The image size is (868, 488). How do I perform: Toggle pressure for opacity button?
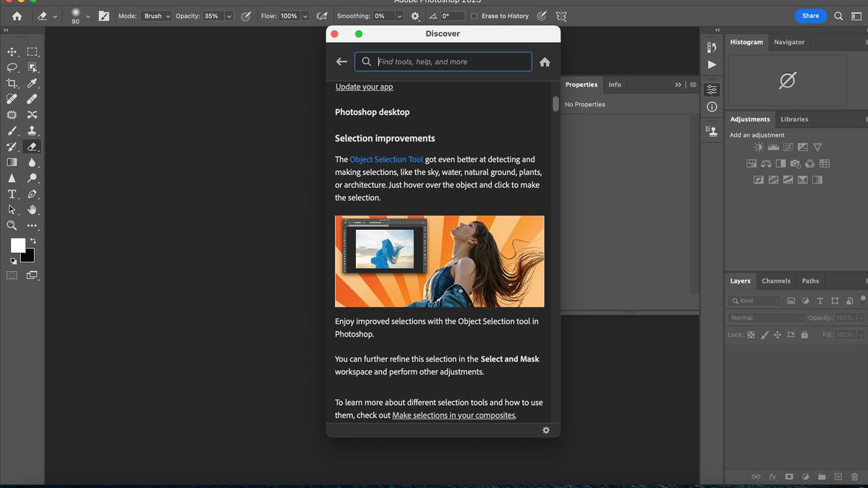(x=247, y=16)
